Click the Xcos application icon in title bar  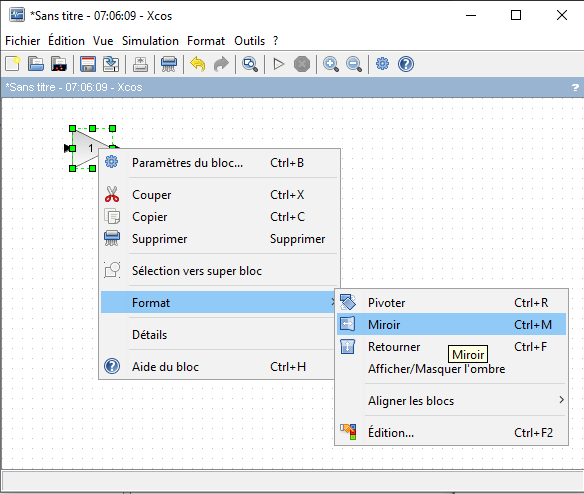coord(17,15)
